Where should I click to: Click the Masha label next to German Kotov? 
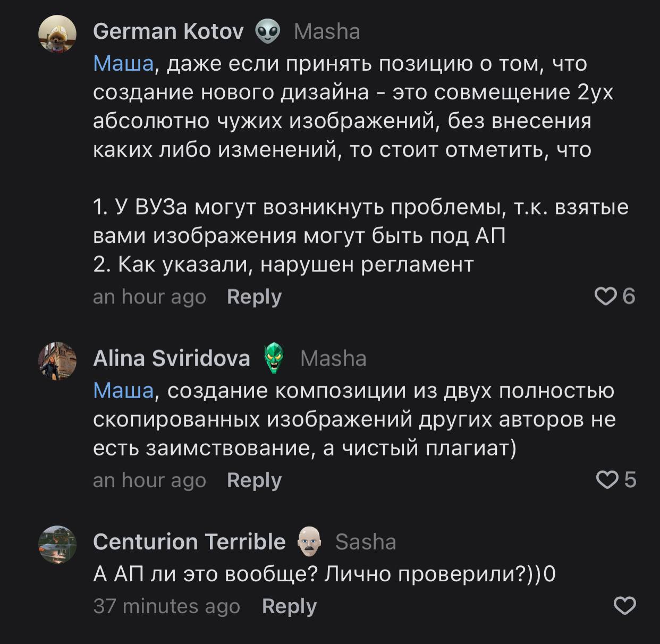327,32
